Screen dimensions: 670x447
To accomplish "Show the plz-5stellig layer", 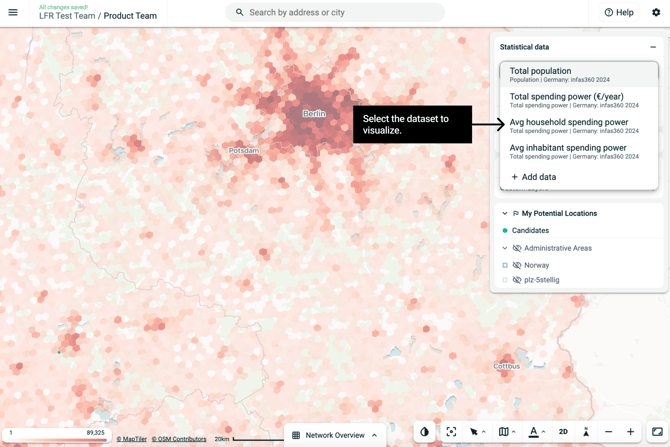I will 517,280.
